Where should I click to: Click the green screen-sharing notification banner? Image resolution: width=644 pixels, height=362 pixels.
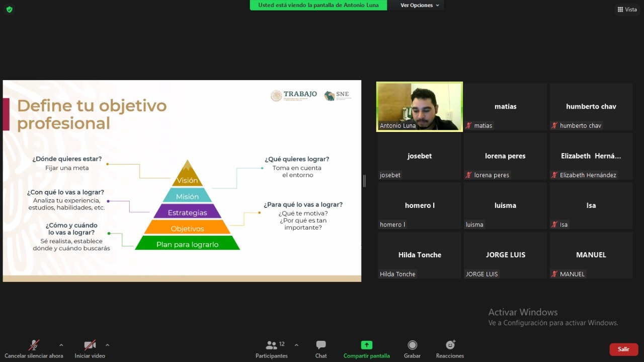pyautogui.click(x=318, y=5)
